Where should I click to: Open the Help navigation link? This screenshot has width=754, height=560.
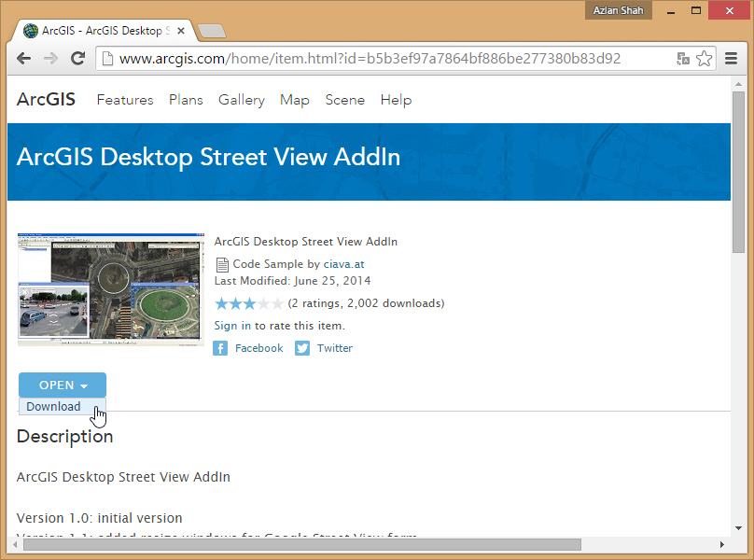click(397, 100)
